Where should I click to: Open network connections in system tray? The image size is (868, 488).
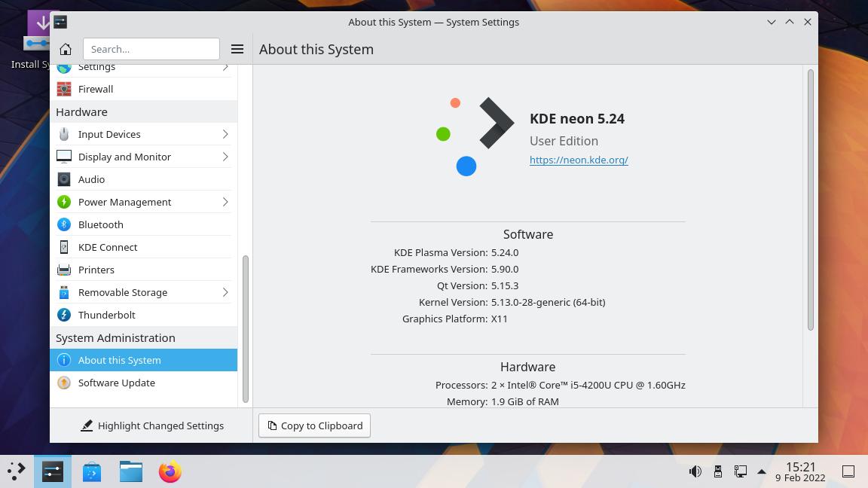click(x=740, y=471)
